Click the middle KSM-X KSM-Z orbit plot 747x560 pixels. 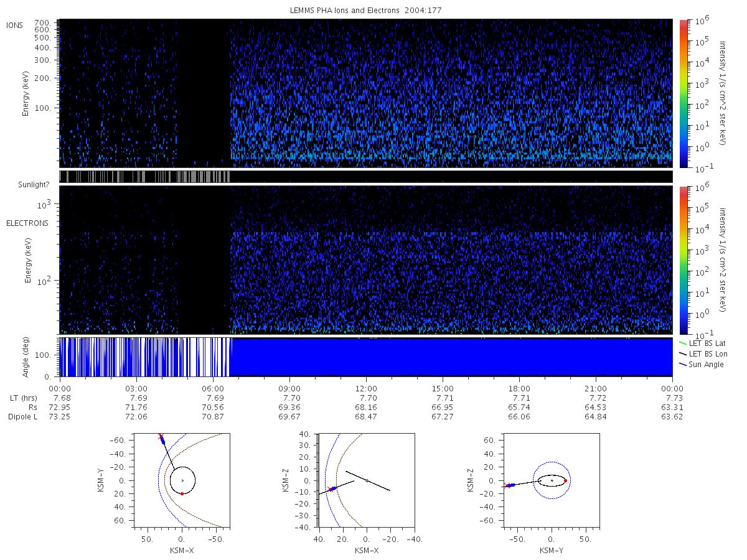[x=367, y=480]
